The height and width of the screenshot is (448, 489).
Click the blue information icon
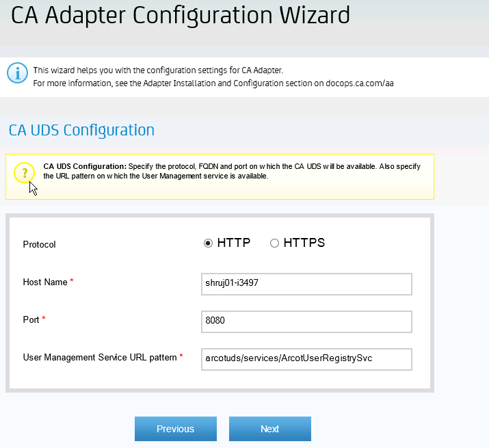[18, 73]
